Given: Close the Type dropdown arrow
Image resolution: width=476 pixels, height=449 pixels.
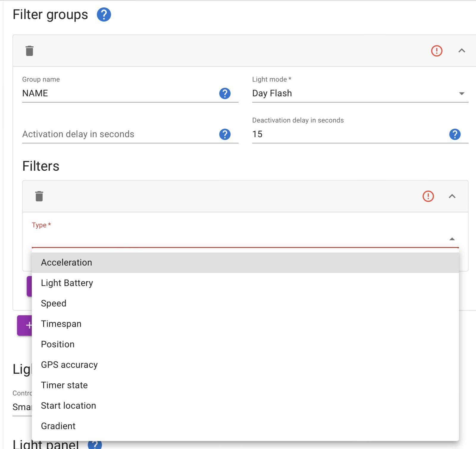Looking at the screenshot, I should [452, 239].
